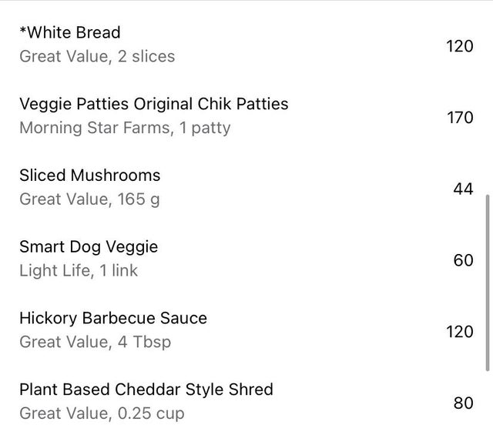
Task: Click the 170 calorie value
Action: pos(459,117)
